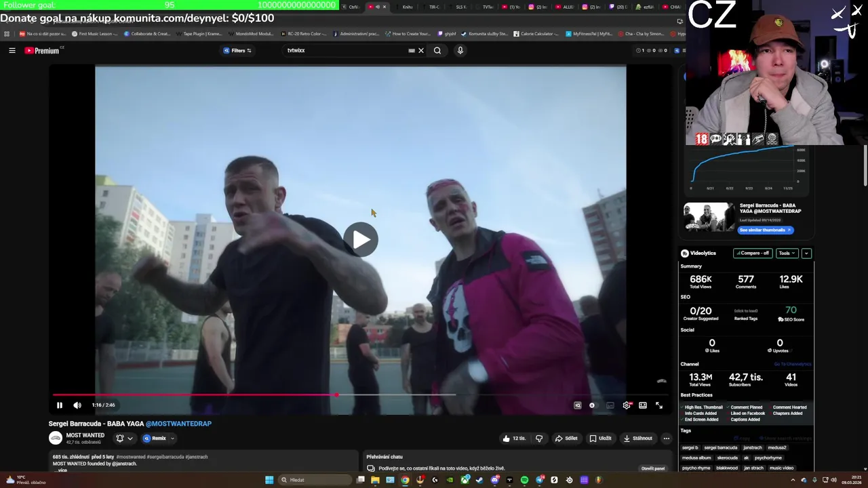
Task: Click the Videolytics logo icon
Action: tap(685, 253)
